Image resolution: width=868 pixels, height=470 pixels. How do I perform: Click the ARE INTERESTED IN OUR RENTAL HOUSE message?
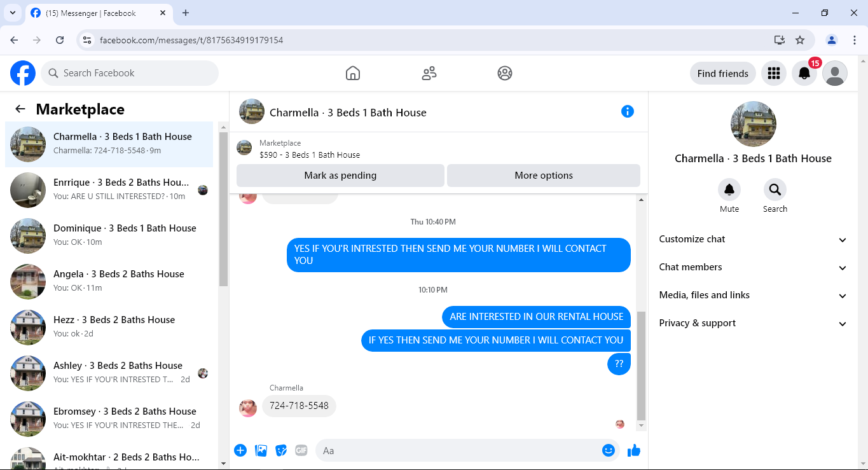coord(537,317)
